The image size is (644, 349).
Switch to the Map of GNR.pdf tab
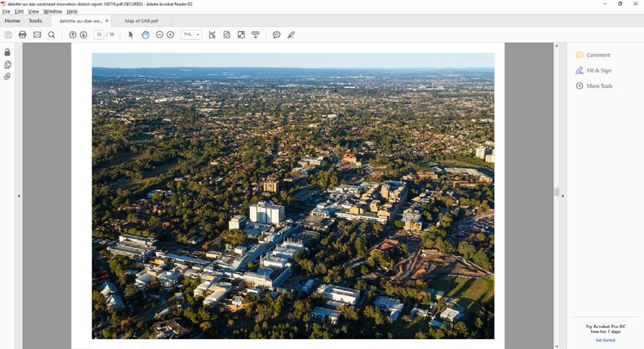coord(141,21)
